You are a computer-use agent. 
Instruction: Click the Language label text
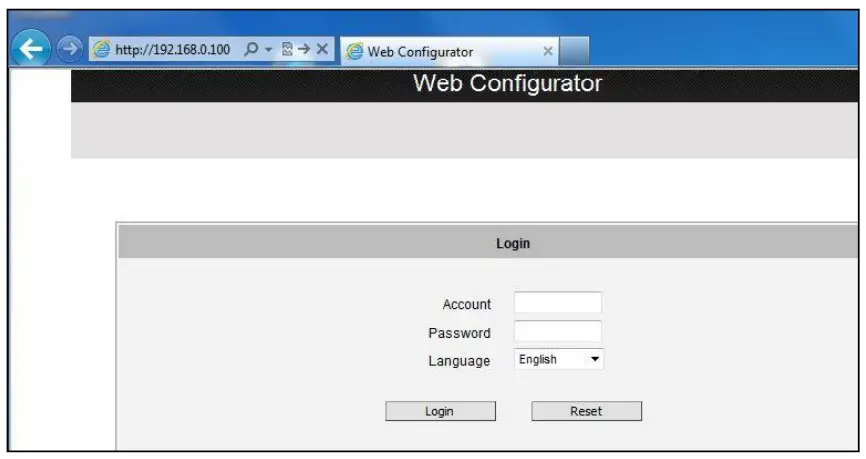coord(460,361)
